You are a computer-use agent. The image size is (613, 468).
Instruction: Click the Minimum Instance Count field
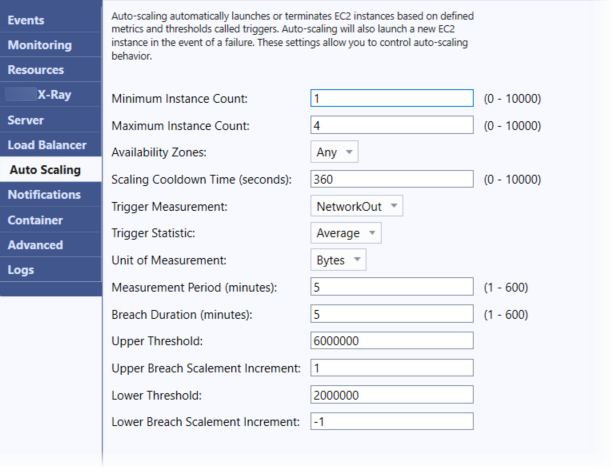pos(391,98)
